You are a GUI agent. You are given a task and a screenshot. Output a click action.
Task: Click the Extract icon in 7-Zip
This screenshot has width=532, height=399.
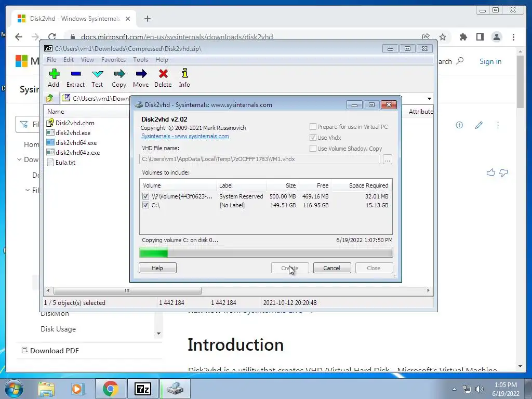[76, 74]
